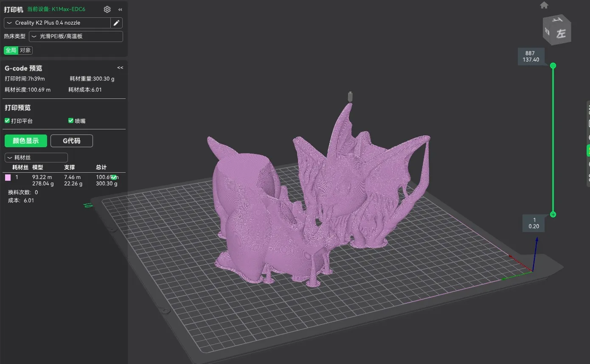Click the 22.26 g support weight value
Viewport: 590px width, 364px height.
pos(73,184)
